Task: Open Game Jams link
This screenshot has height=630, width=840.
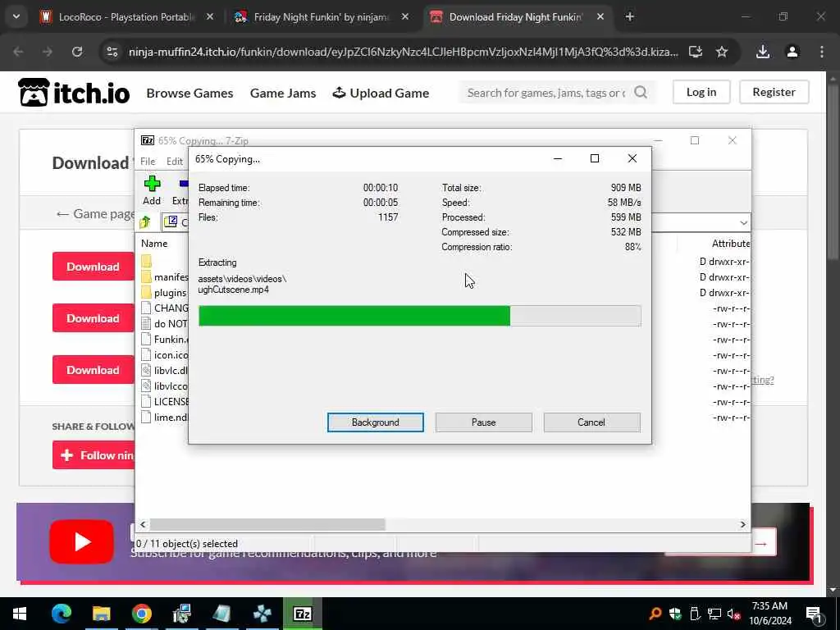Action: (x=283, y=93)
